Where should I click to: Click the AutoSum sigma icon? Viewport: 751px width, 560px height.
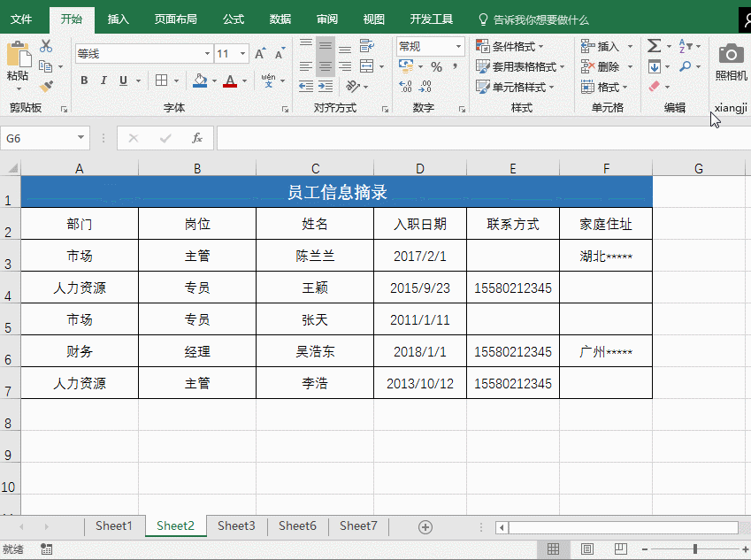(655, 46)
